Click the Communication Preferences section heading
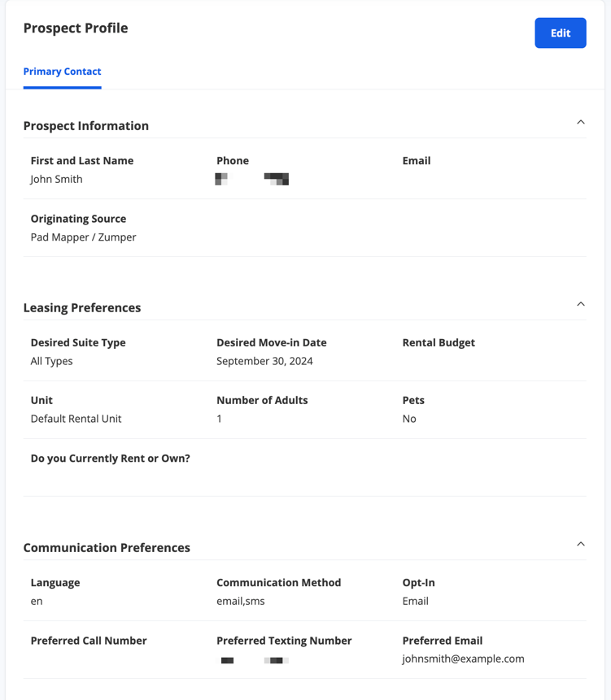The image size is (611, 700). (107, 548)
